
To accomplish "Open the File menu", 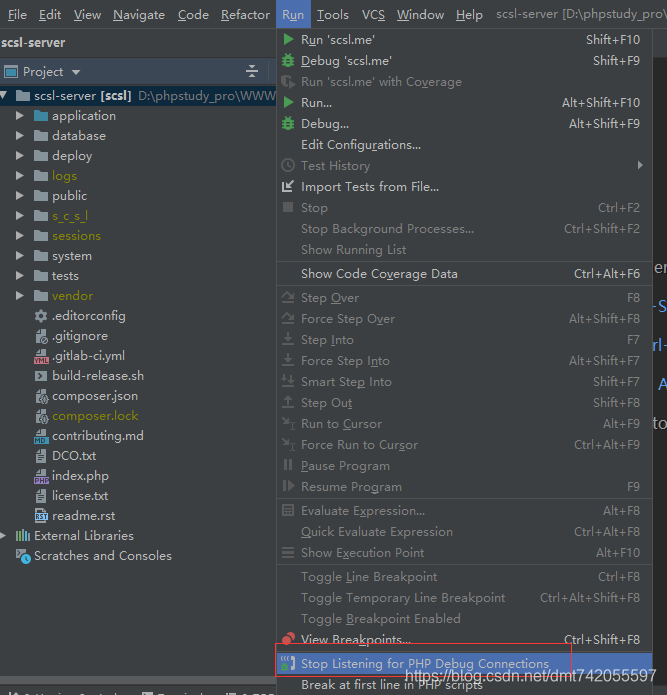I will pyautogui.click(x=17, y=15).
